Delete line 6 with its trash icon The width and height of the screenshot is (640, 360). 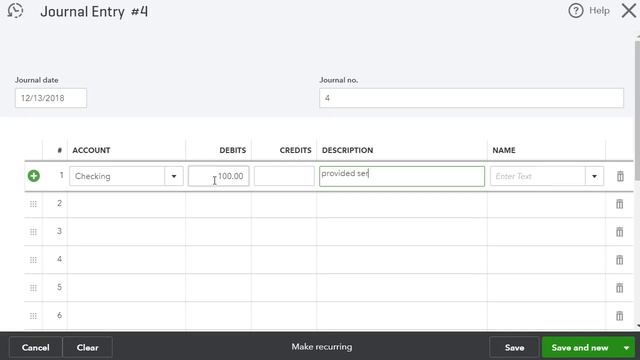(x=620, y=316)
